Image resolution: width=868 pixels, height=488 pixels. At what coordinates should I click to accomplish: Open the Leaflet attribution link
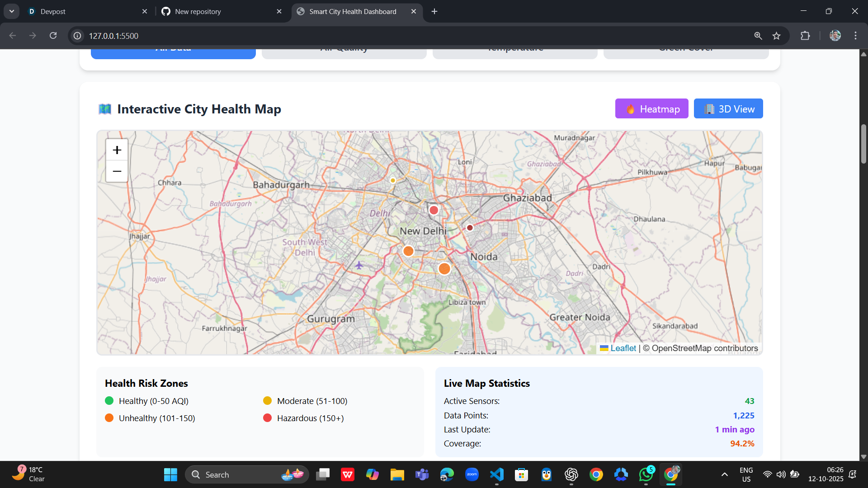tap(623, 348)
